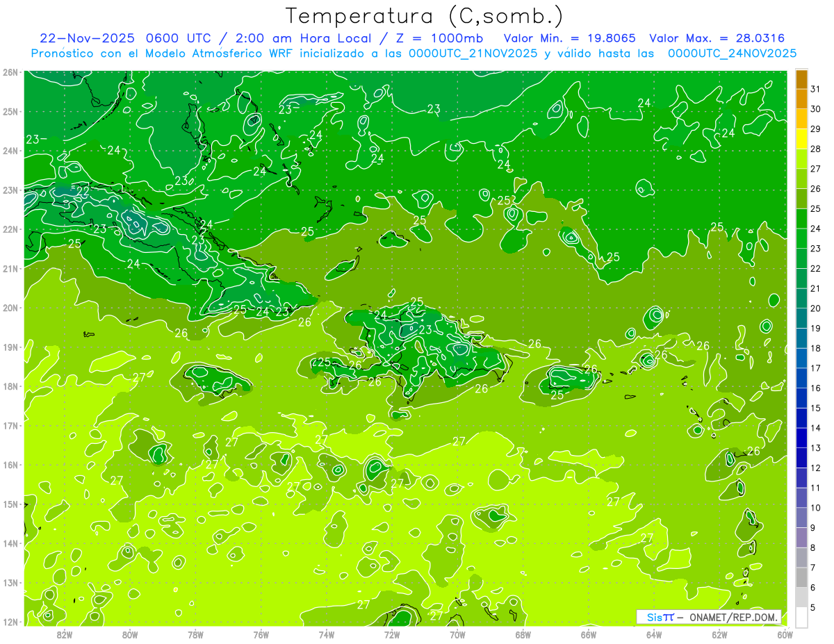The image size is (834, 644).
Task: Click the legend value 31
Action: pos(815,89)
